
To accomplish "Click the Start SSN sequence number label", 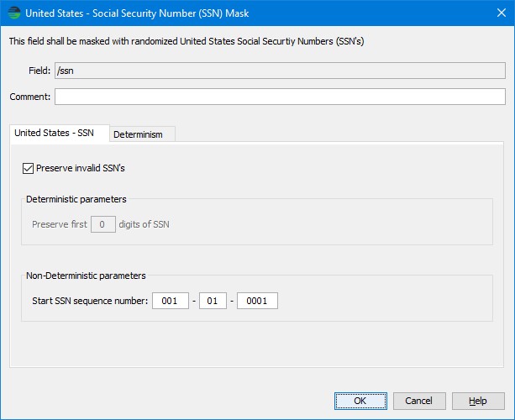I will point(90,301).
